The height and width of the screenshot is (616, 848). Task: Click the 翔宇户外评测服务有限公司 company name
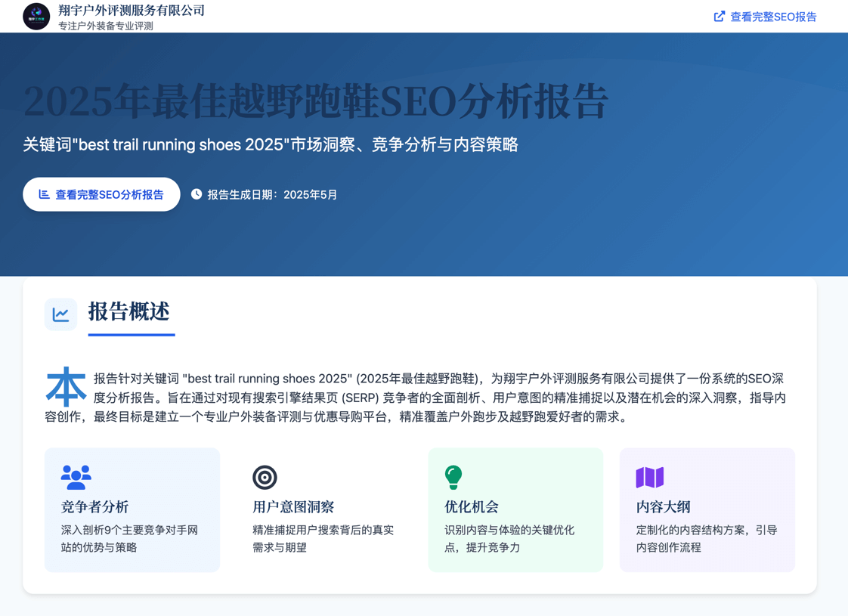click(x=132, y=10)
